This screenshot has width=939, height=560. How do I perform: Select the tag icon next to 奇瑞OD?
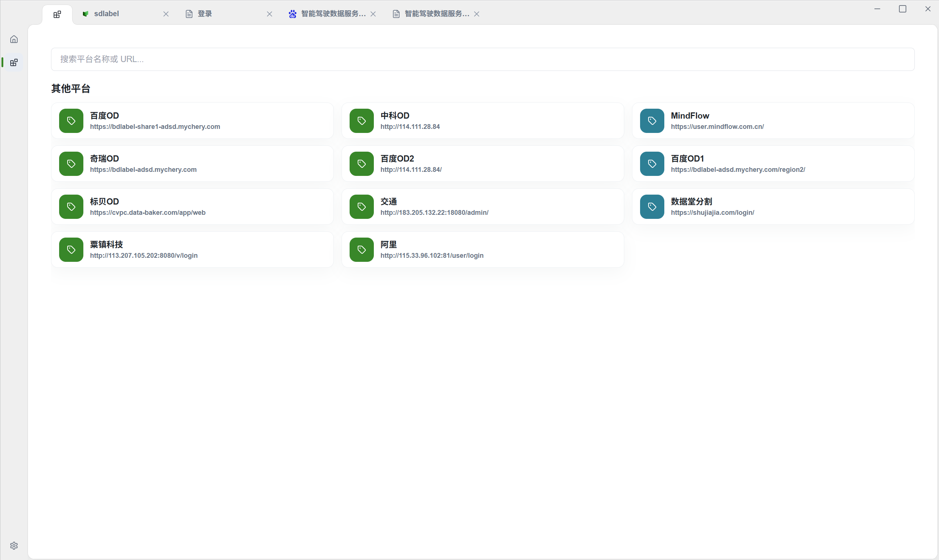pos(71,164)
